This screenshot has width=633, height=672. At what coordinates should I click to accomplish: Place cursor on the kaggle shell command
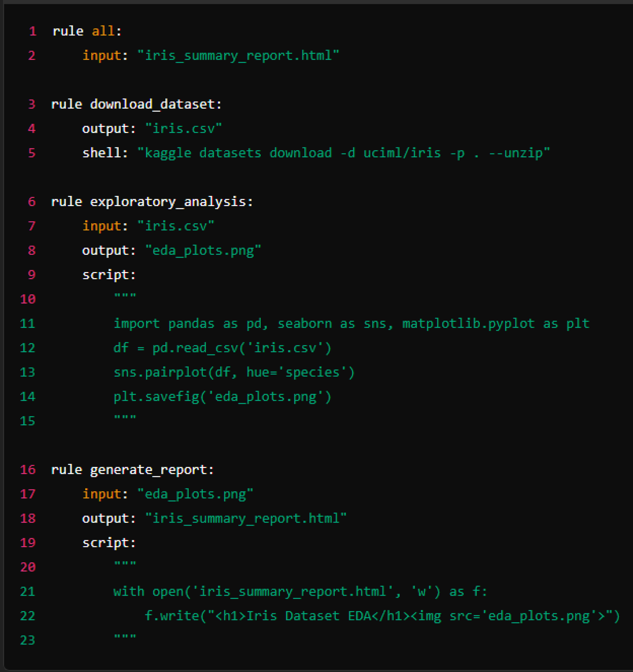(x=343, y=153)
